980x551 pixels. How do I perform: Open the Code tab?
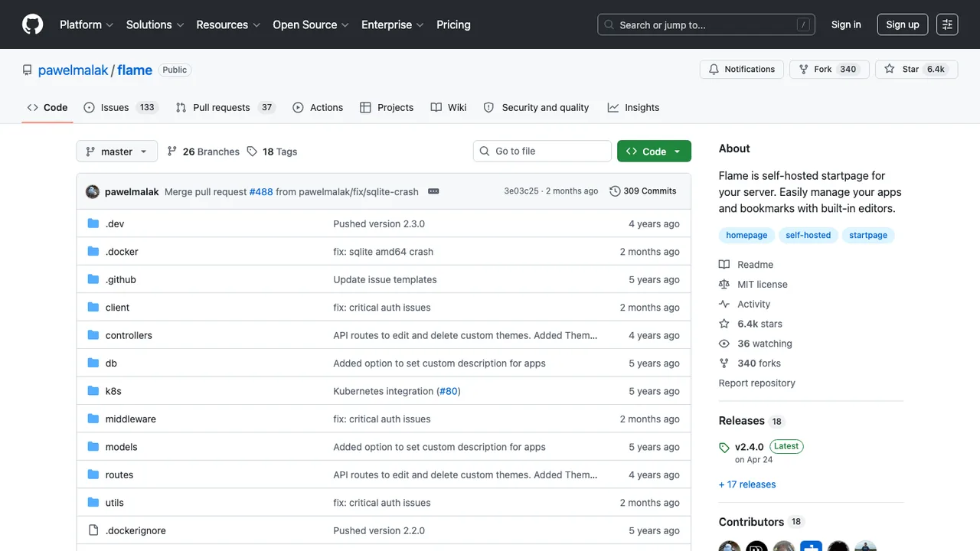(47, 108)
